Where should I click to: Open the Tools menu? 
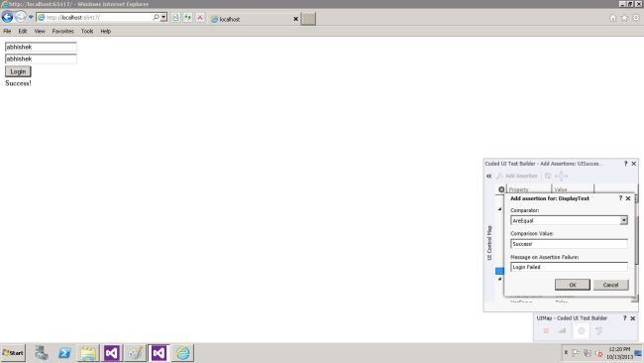pos(87,32)
